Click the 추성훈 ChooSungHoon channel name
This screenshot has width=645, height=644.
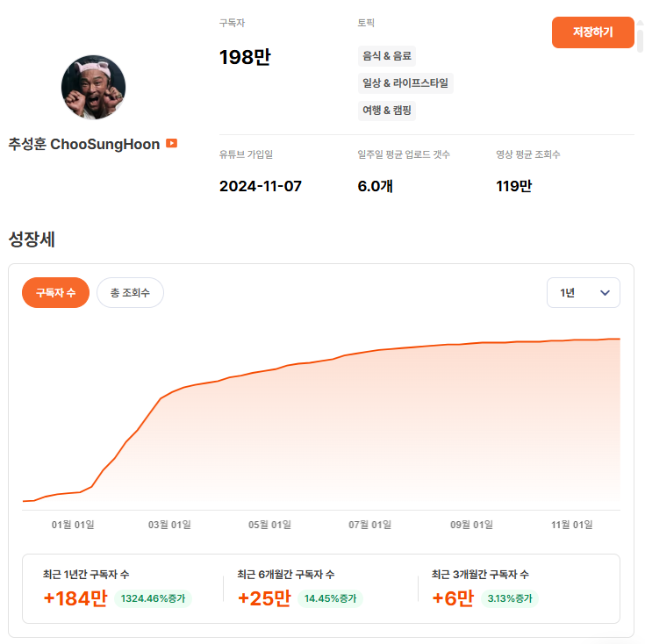point(84,144)
